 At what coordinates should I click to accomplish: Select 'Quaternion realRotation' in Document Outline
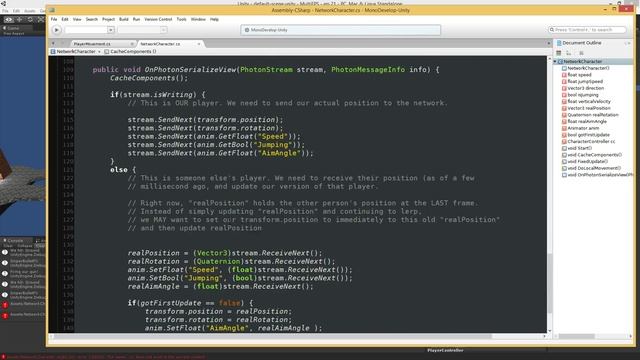593,115
